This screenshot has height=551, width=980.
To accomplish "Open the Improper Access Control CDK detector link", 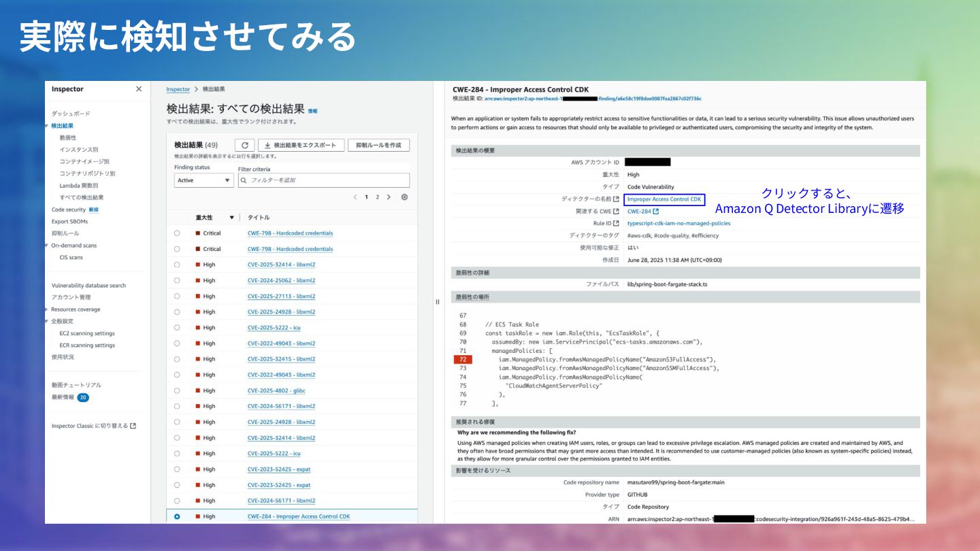I will 664,199.
